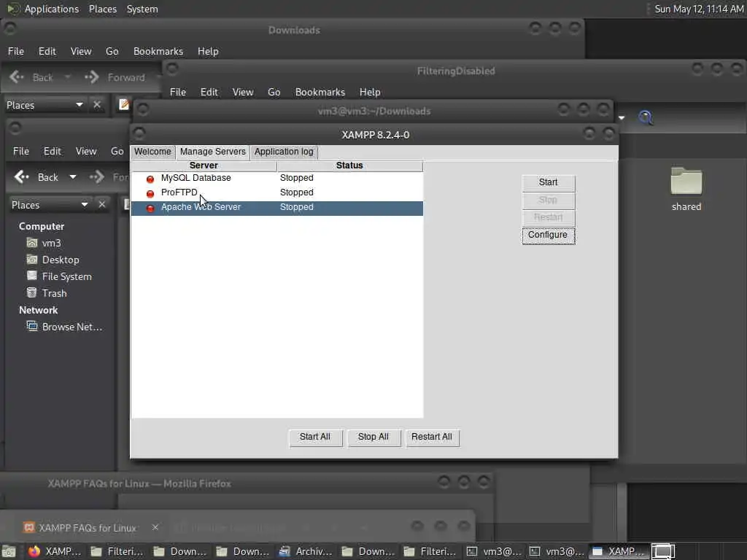Click the Configure button

coord(549,236)
